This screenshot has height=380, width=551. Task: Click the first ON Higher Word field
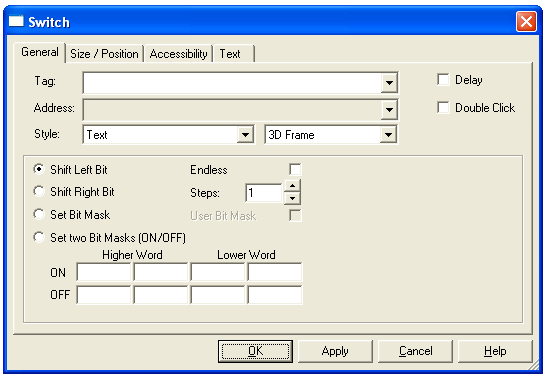[x=104, y=272]
